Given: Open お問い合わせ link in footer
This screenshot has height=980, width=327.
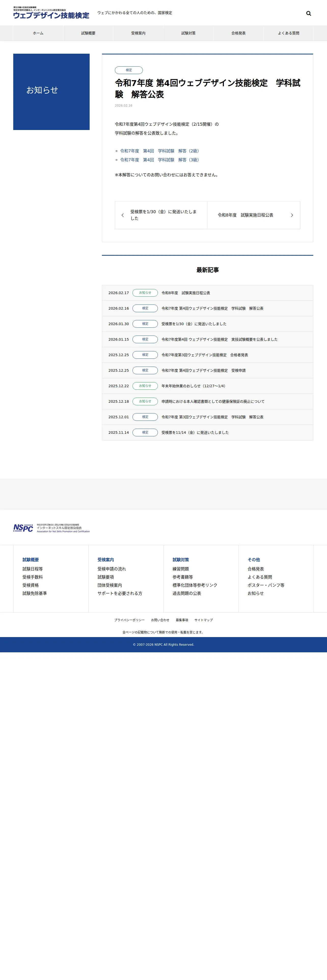Looking at the screenshot, I should (160, 620).
